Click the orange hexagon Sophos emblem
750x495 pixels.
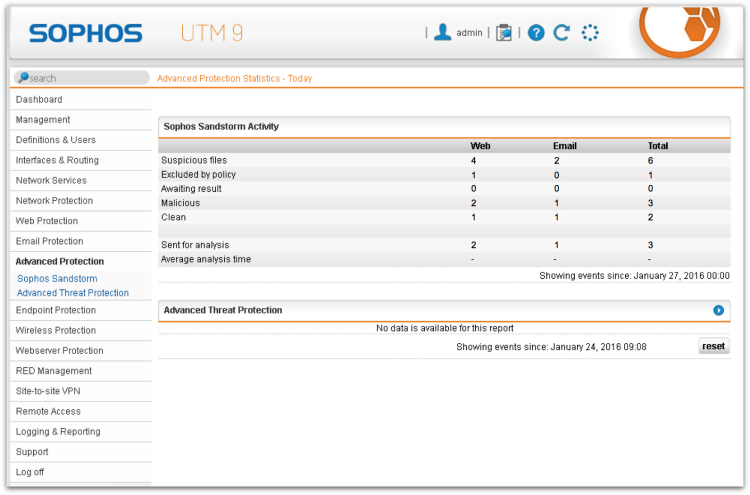(680, 32)
